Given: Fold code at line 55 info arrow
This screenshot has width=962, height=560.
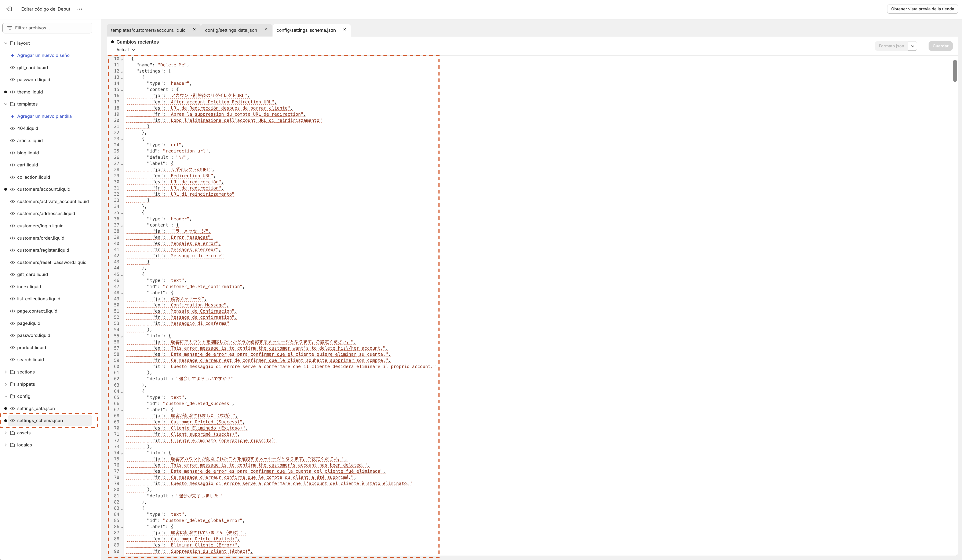Looking at the screenshot, I should (x=122, y=336).
